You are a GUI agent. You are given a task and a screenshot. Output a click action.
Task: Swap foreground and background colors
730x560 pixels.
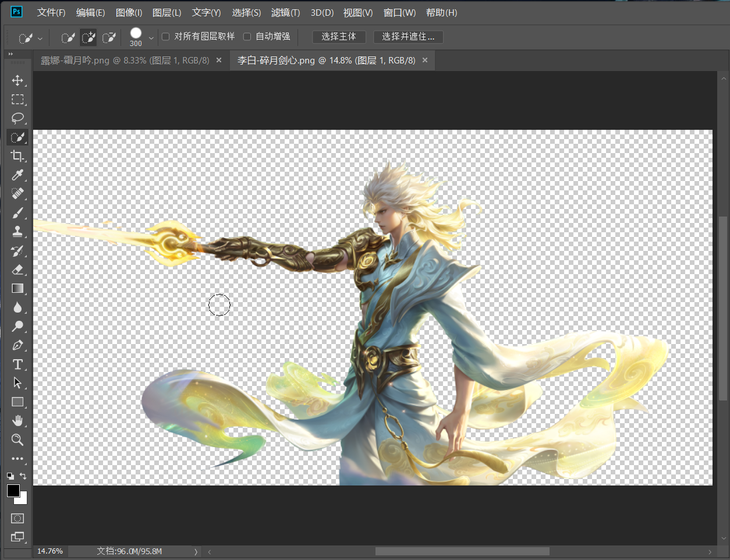pos(23,476)
